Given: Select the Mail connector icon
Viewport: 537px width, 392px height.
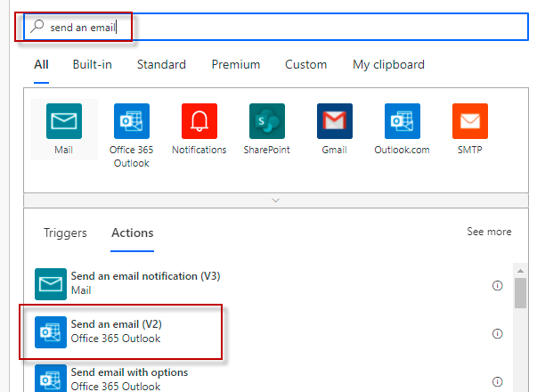Looking at the screenshot, I should (64, 121).
